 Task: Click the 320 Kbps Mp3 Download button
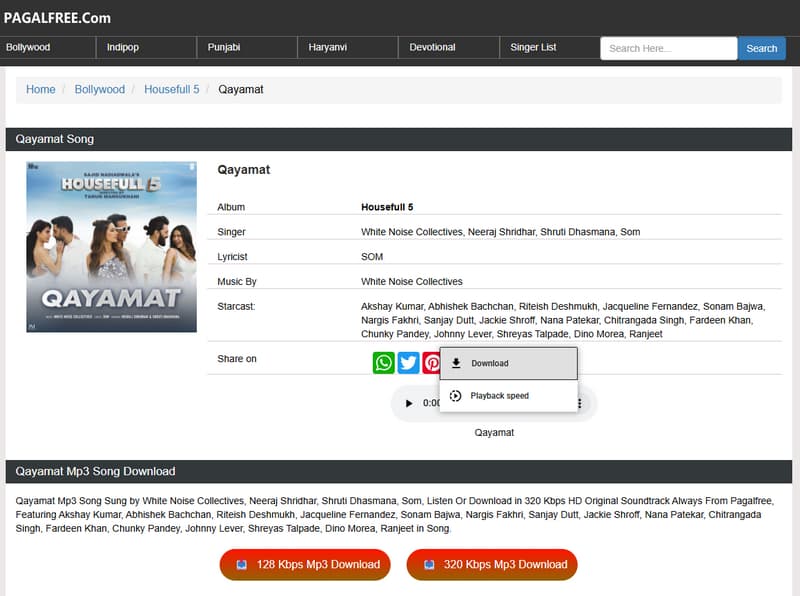click(492, 565)
